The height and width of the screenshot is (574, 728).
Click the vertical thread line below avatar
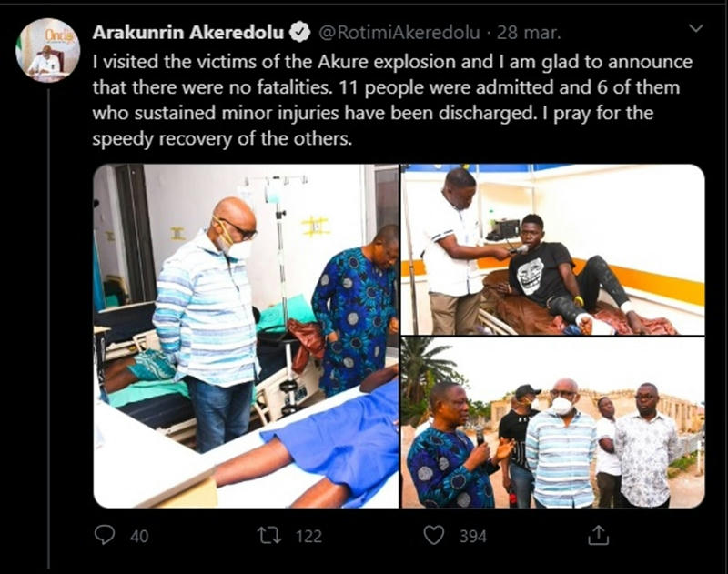[47, 318]
